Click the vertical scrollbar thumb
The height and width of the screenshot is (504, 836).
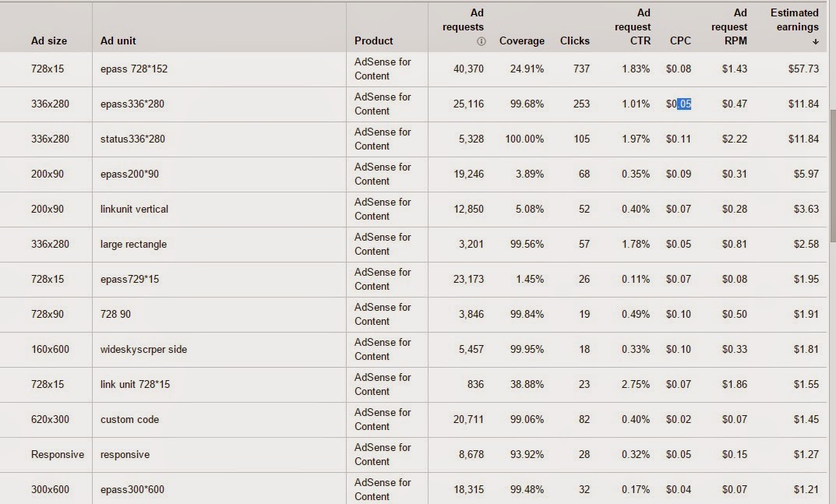coord(833,175)
